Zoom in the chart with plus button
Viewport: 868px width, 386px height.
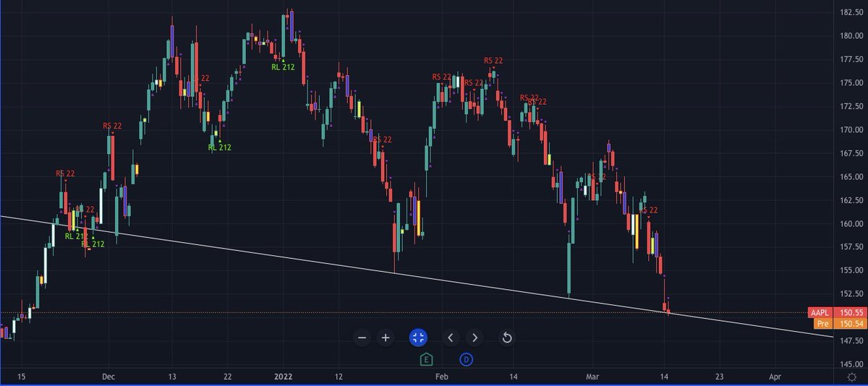386,338
